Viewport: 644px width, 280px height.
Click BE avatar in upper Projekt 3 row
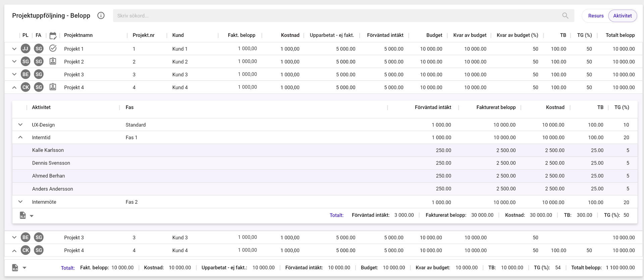(x=25, y=74)
